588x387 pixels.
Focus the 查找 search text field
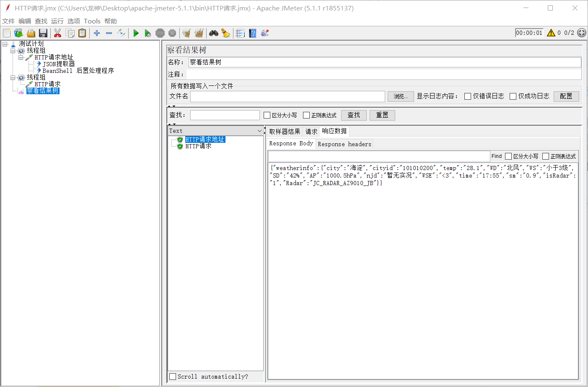point(225,115)
